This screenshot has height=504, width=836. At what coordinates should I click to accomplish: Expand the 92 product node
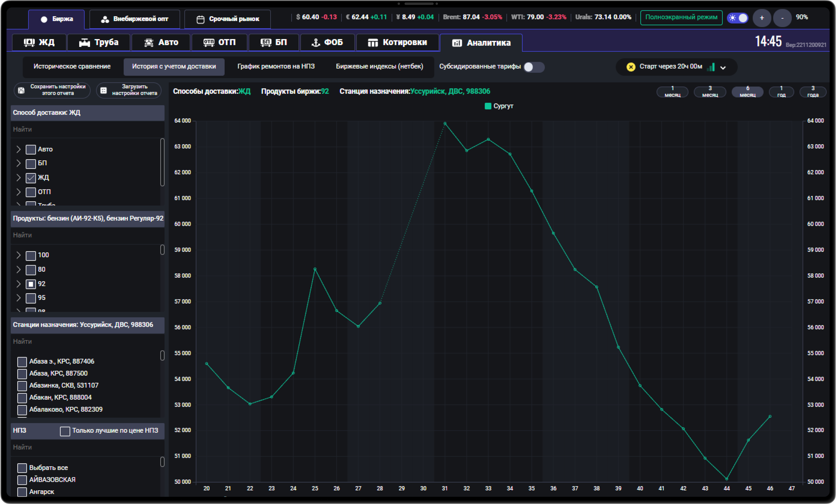coord(18,284)
